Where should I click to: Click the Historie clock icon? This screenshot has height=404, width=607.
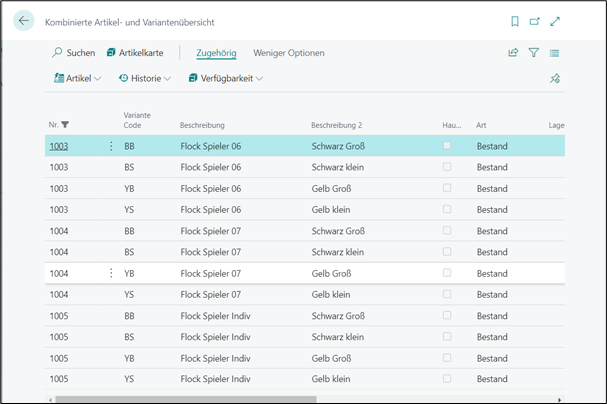tap(123, 78)
